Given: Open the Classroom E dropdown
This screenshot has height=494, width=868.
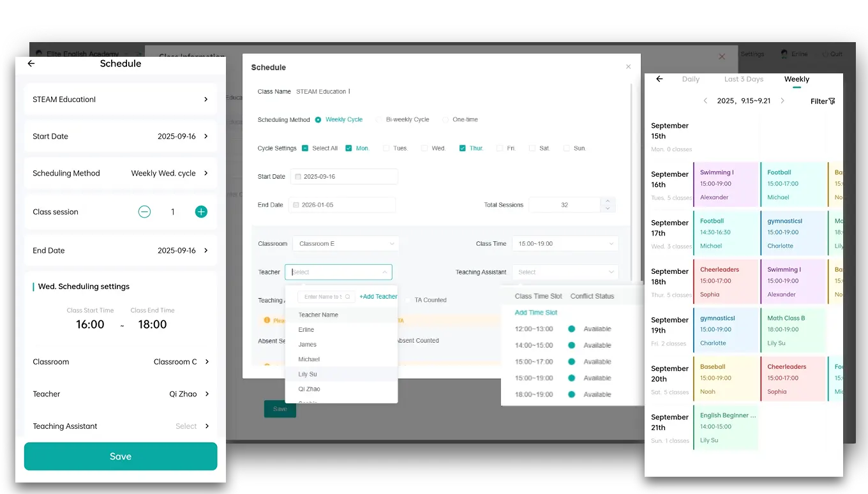Looking at the screenshot, I should tap(345, 243).
